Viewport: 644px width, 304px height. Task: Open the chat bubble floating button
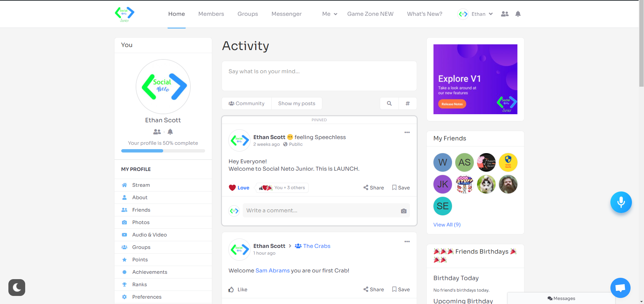pyautogui.click(x=620, y=288)
